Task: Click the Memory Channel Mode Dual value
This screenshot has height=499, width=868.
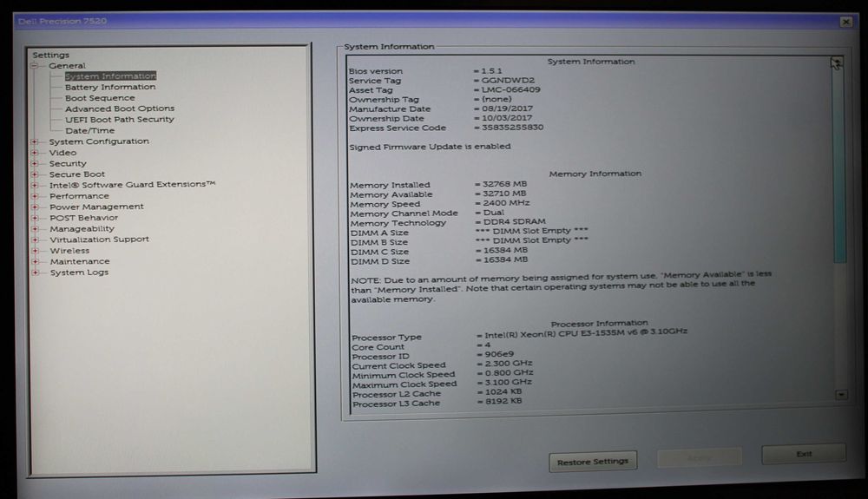Action: 493,213
